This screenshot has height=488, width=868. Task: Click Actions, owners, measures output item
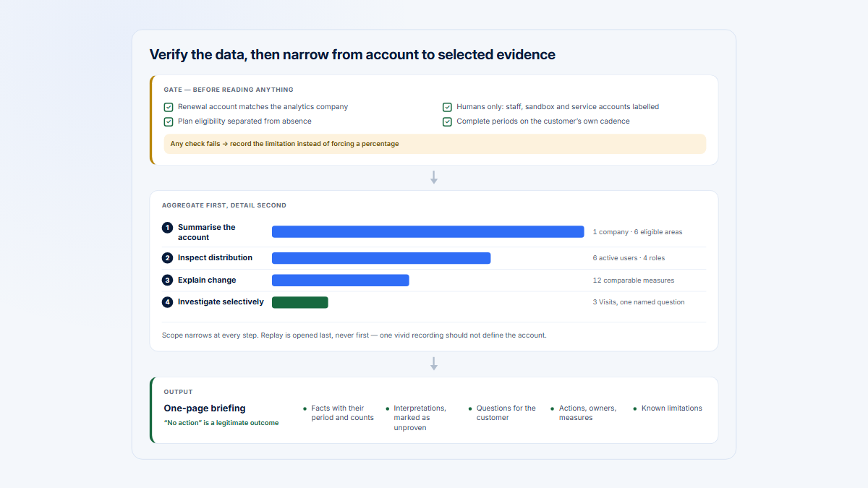click(x=588, y=413)
